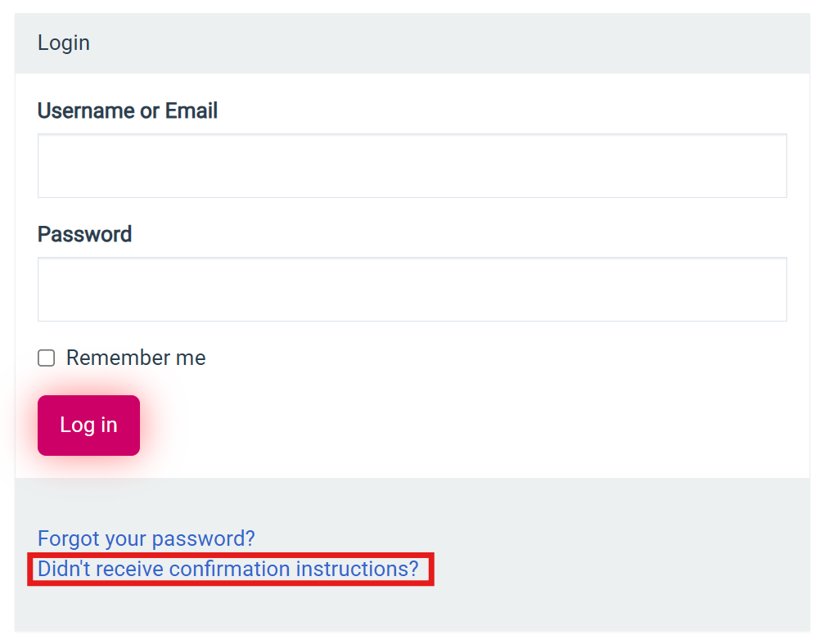Click the Login panel header
The image size is (829, 644).
(x=63, y=43)
